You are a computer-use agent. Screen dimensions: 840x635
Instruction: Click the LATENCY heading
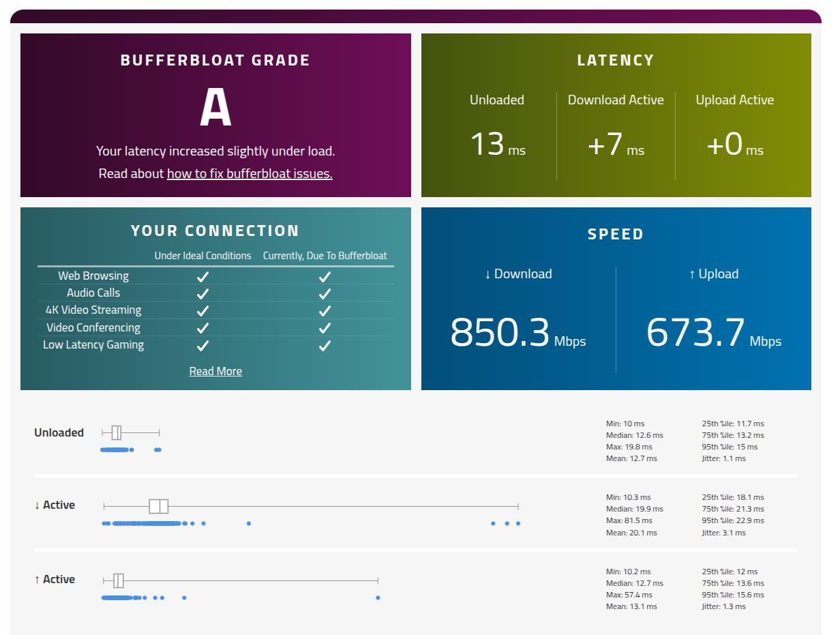click(x=616, y=60)
